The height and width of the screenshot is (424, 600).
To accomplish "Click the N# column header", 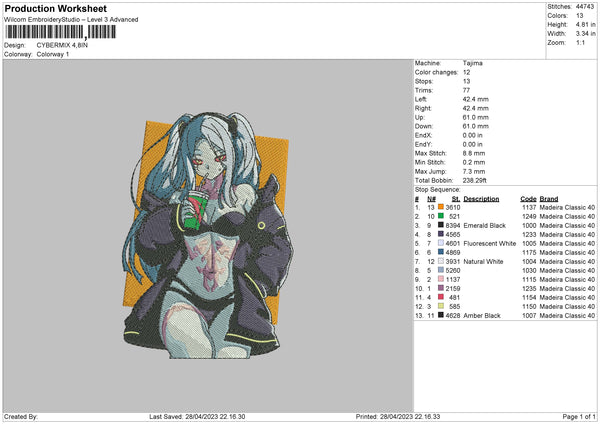I will (x=431, y=199).
